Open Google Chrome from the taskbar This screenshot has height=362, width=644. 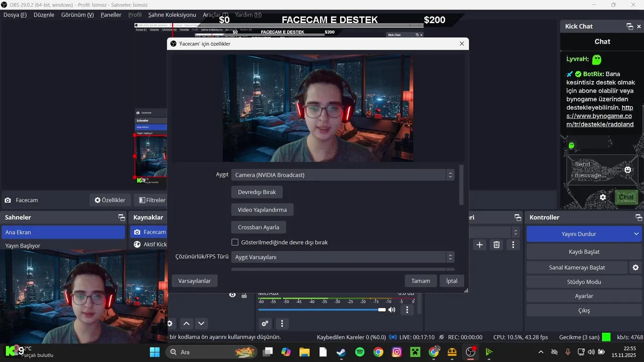(378, 352)
